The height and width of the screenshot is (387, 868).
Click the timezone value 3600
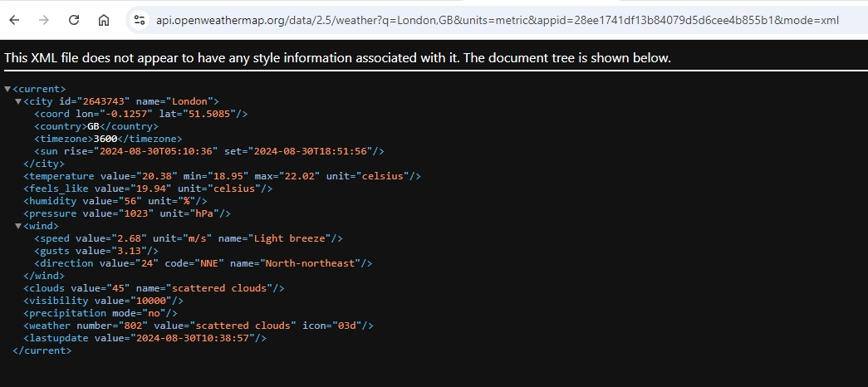(105, 139)
